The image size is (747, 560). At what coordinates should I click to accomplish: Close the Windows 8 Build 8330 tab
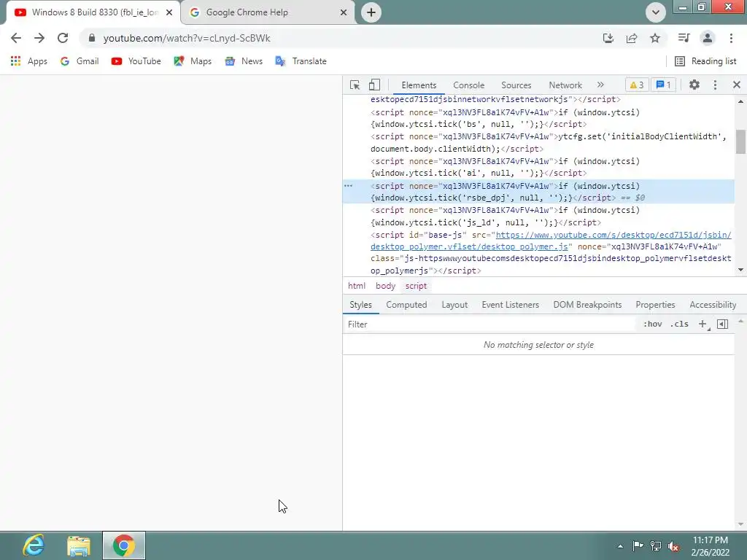tap(169, 12)
